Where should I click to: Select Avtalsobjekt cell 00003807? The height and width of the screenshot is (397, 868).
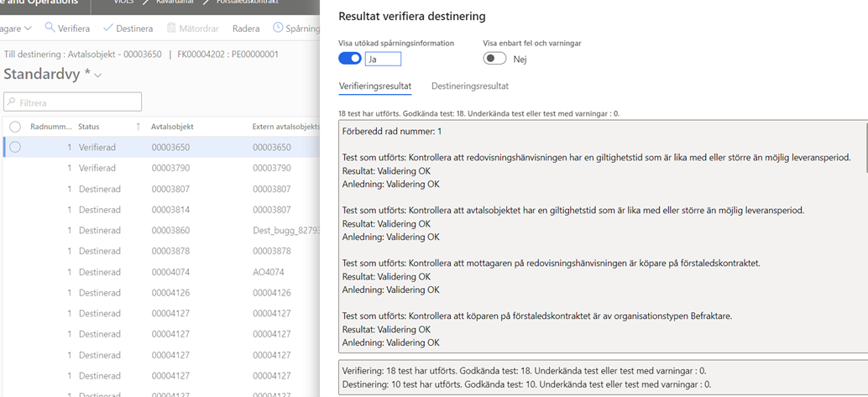pyautogui.click(x=170, y=190)
